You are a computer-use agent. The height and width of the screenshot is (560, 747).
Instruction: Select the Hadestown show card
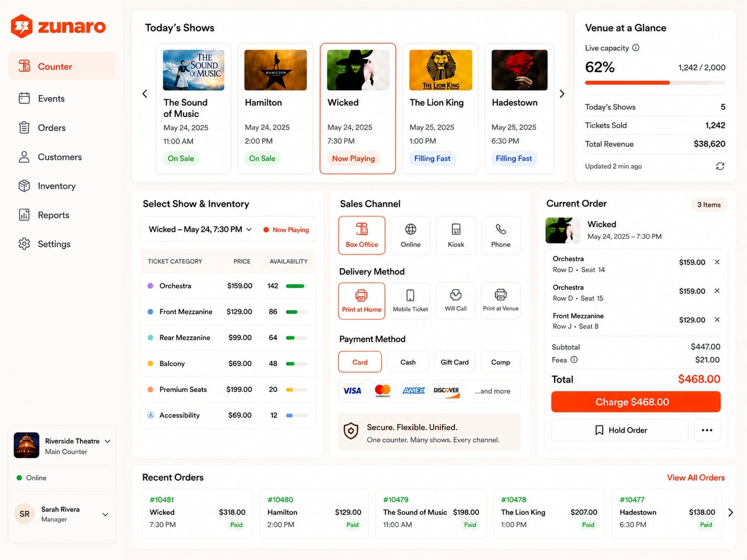pos(519,108)
